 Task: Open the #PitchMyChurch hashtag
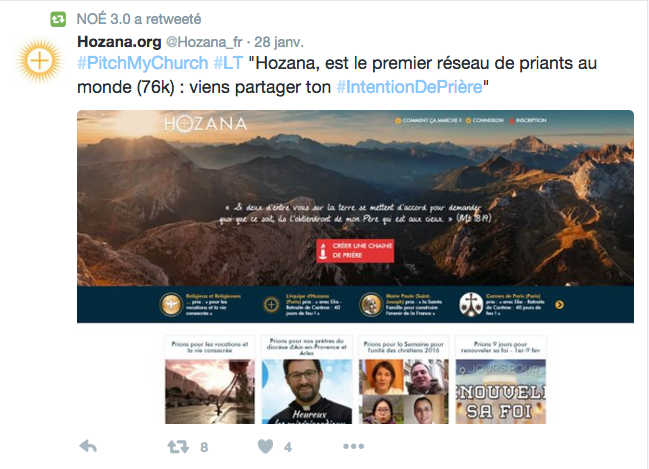pos(142,63)
